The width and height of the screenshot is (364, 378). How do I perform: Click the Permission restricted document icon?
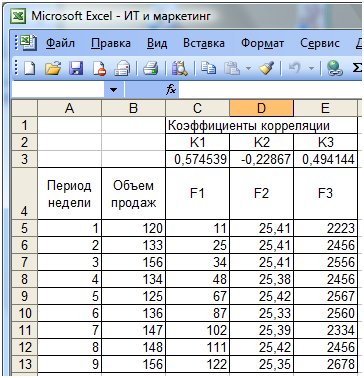pos(99,69)
